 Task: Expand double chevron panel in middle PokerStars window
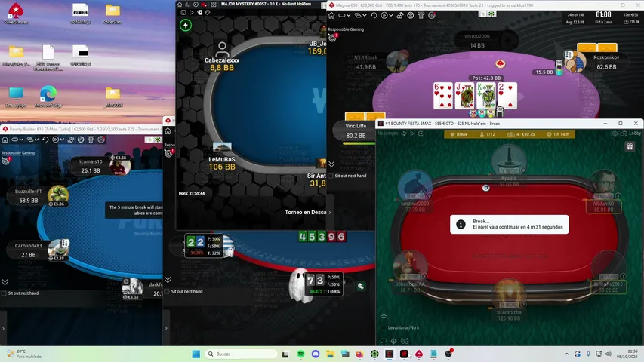pos(168,280)
